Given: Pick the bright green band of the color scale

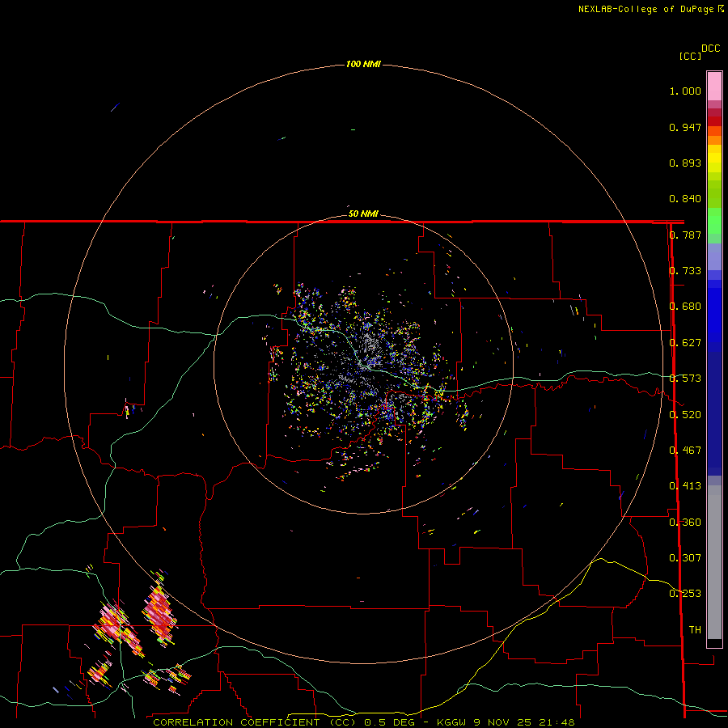Looking at the screenshot, I should pyautogui.click(x=714, y=222).
